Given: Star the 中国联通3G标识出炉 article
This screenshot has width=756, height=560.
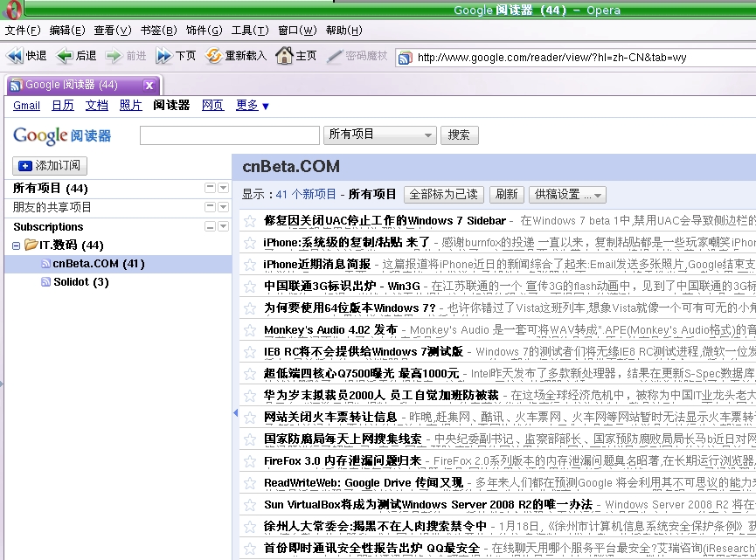Looking at the screenshot, I should click(x=250, y=287).
